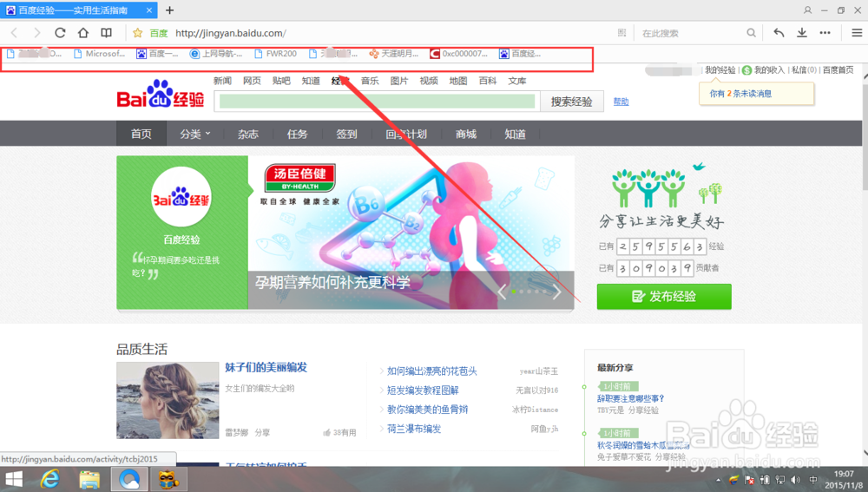Viewport: 868px width, 492px height.
Task: Select the 网页 link above the search box
Action: (252, 81)
